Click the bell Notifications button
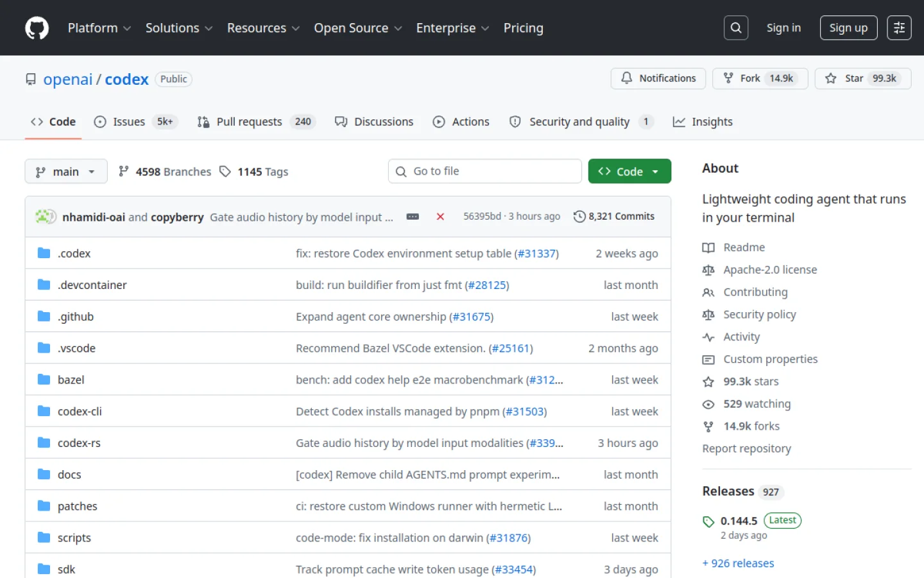The image size is (924, 578). [x=658, y=78]
